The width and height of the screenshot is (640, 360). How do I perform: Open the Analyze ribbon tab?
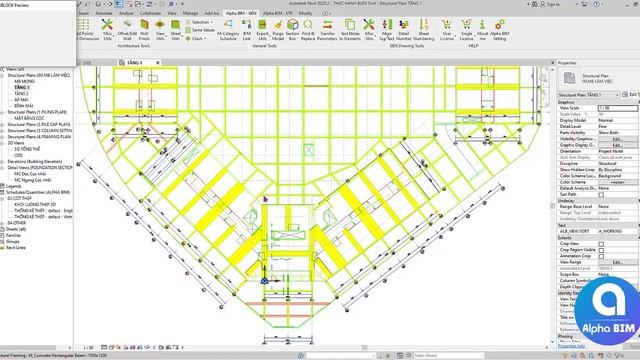click(126, 13)
